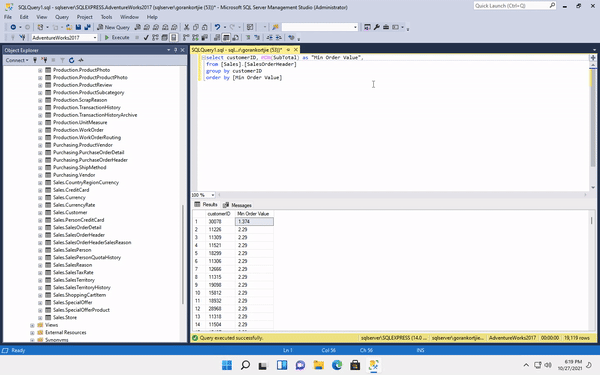Toggle Results to Grid mode

click(226, 38)
